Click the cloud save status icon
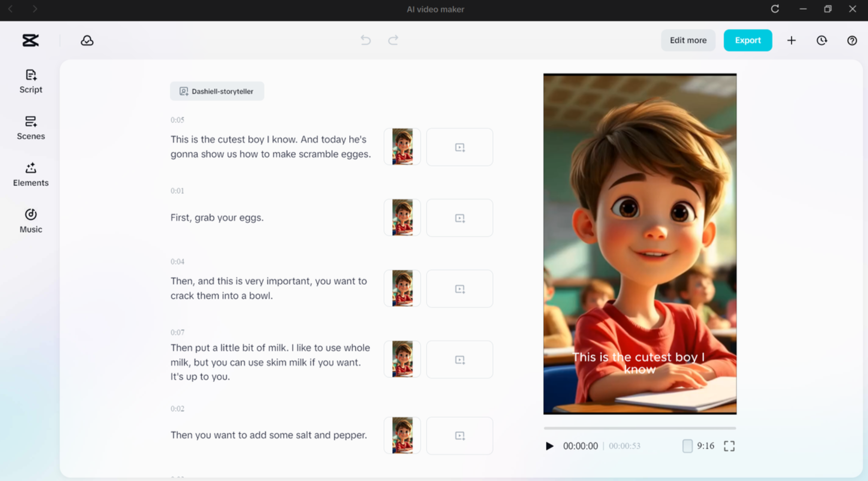Image resolution: width=868 pixels, height=481 pixels. (87, 40)
